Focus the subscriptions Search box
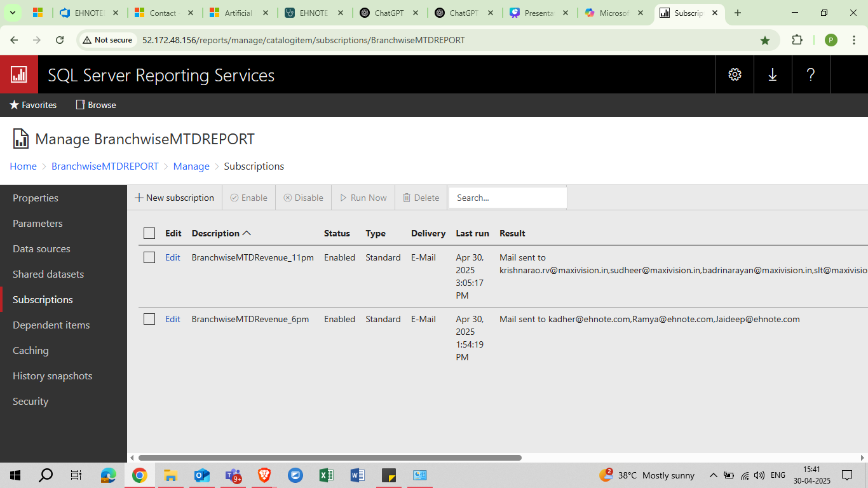Image resolution: width=868 pixels, height=488 pixels. click(508, 198)
